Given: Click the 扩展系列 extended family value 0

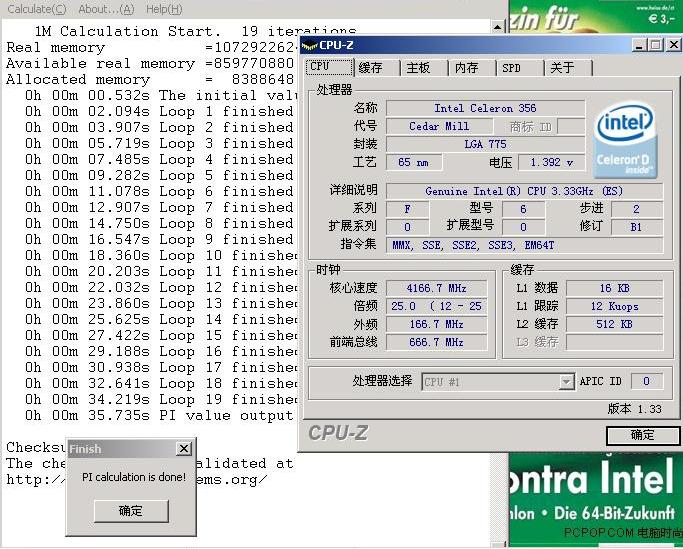Looking at the screenshot, I should click(x=407, y=227).
